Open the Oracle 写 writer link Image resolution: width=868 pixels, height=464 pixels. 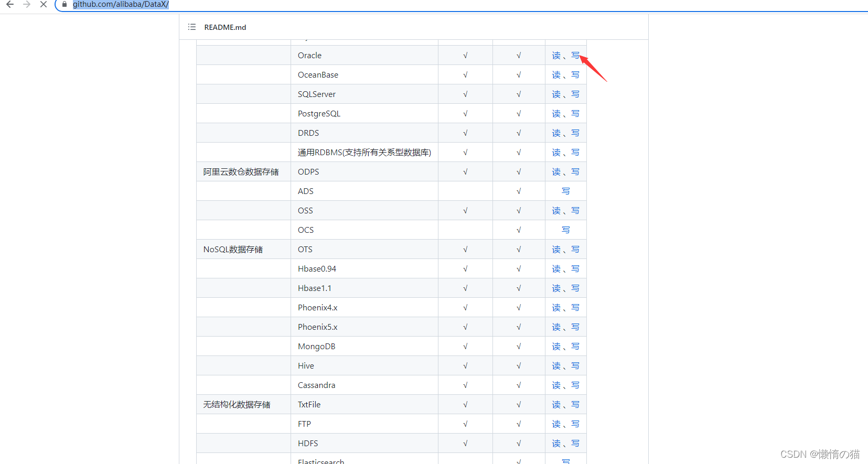[x=575, y=56]
